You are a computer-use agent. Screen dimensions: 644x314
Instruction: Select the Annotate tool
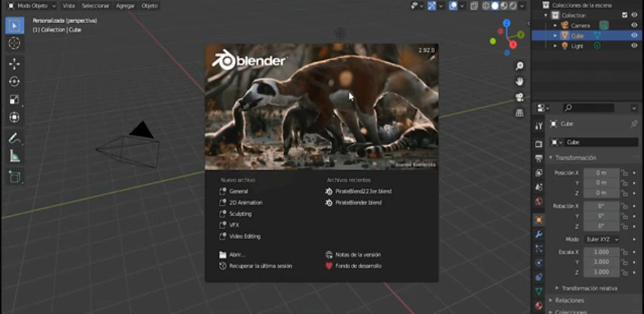tap(14, 138)
